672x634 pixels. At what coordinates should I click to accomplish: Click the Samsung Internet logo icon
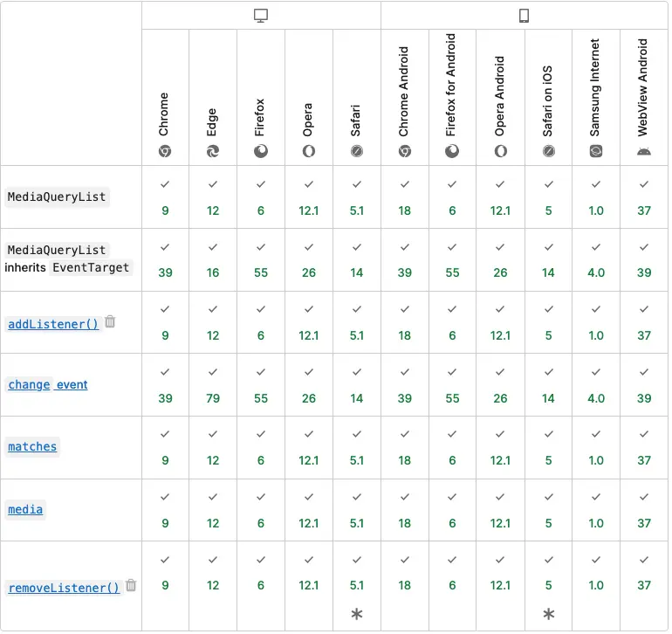point(596,151)
